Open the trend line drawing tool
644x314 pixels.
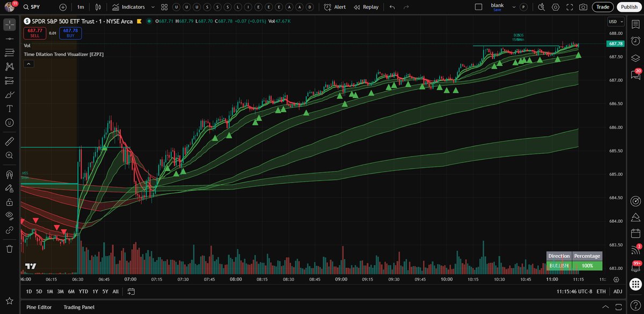(x=9, y=39)
